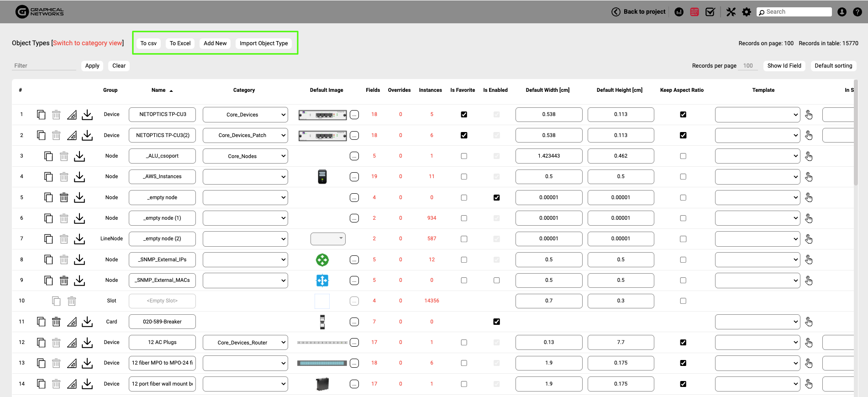Click the hand pointer icon in row 4
868x397 pixels.
809,177
